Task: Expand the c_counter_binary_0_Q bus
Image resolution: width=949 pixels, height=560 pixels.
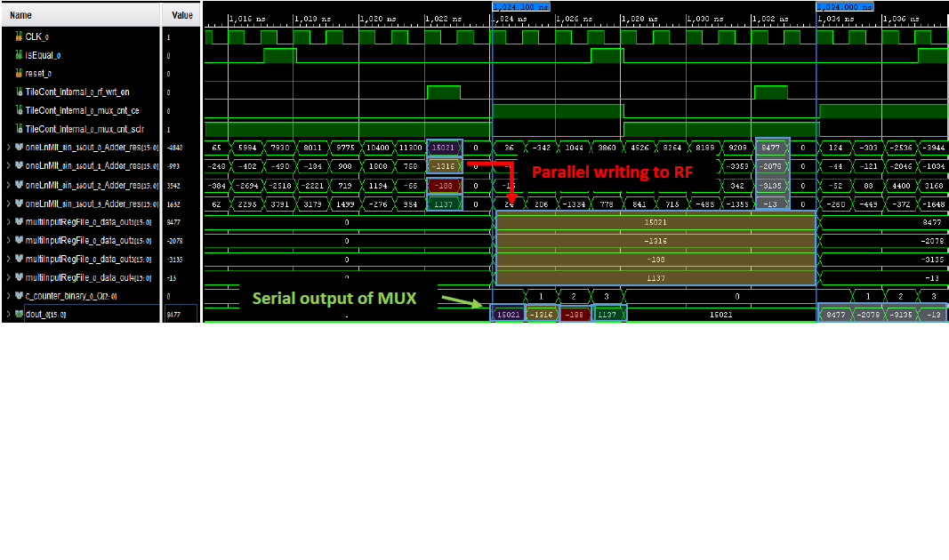Action: tap(8, 296)
